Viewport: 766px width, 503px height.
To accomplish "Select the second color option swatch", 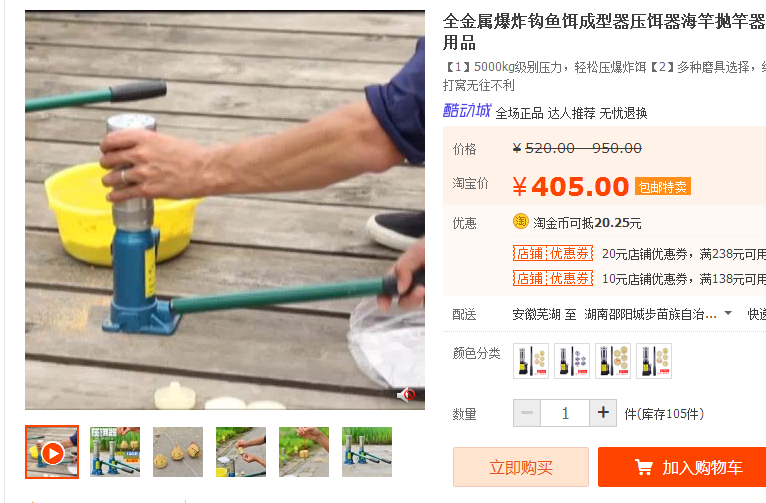I will tap(572, 361).
